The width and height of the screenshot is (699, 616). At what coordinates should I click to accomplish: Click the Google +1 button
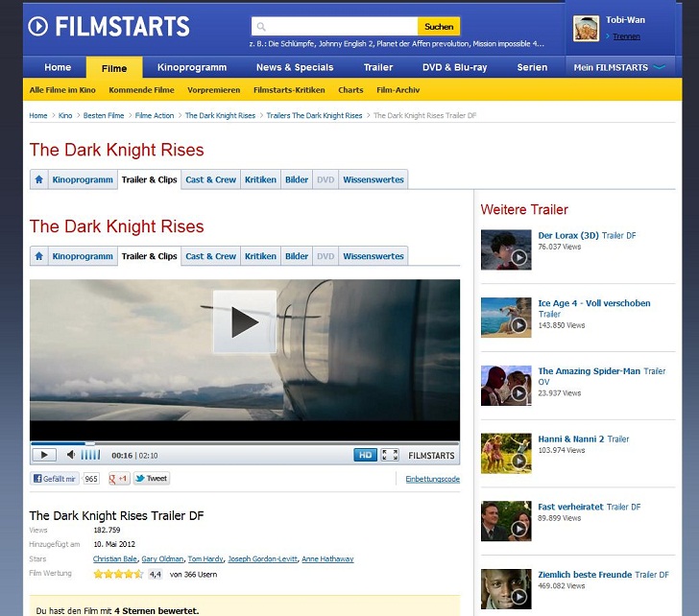click(x=119, y=479)
